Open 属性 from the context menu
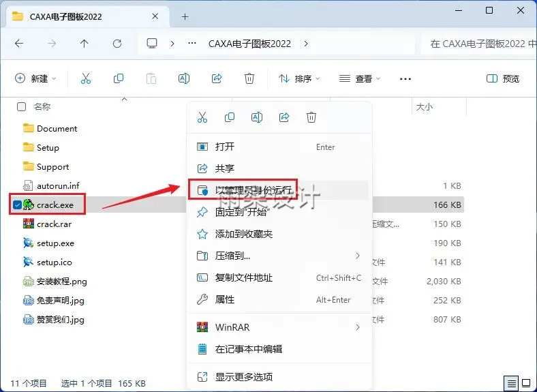 [x=279, y=299]
